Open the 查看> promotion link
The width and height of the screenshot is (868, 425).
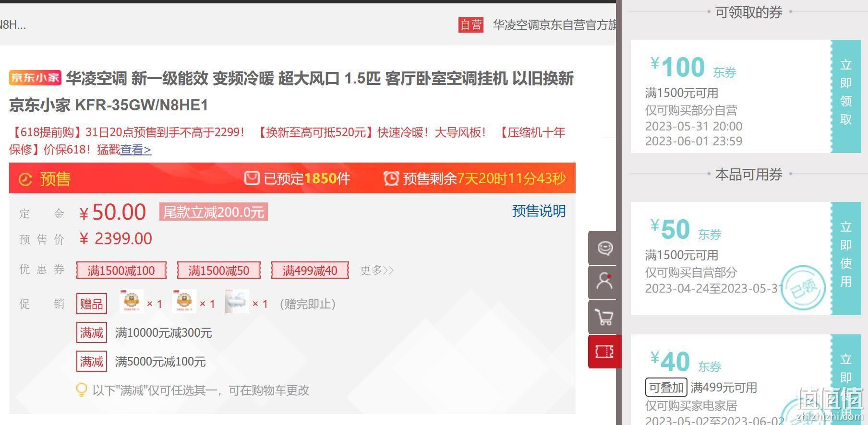135,150
